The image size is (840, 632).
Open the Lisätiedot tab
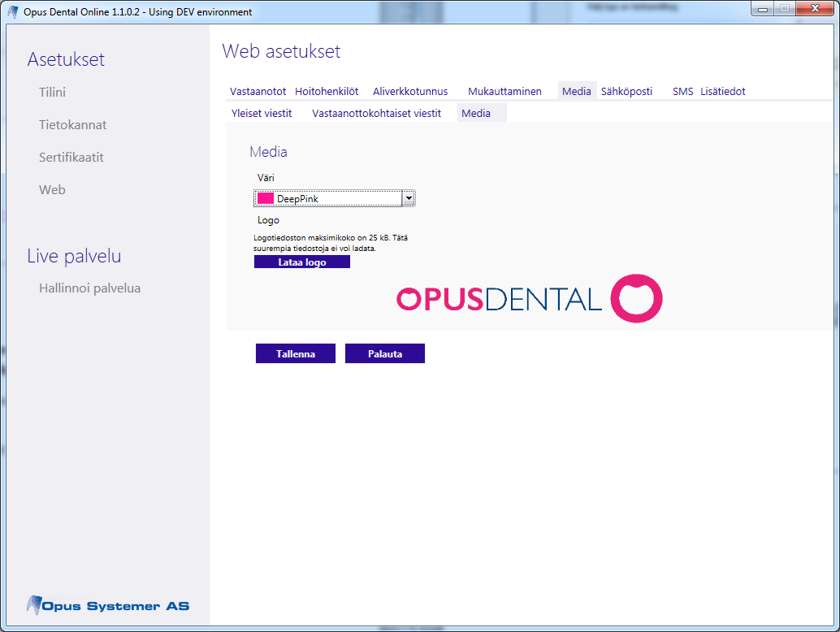[723, 92]
